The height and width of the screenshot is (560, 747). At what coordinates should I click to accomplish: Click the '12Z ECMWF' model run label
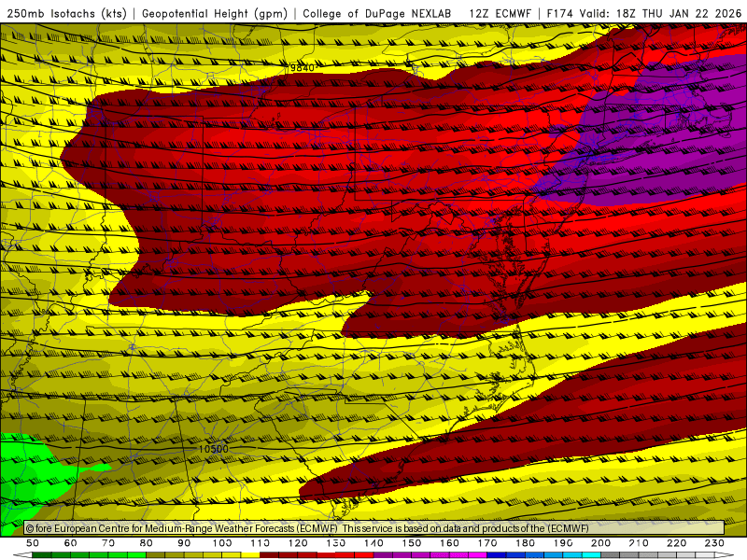pos(500,14)
